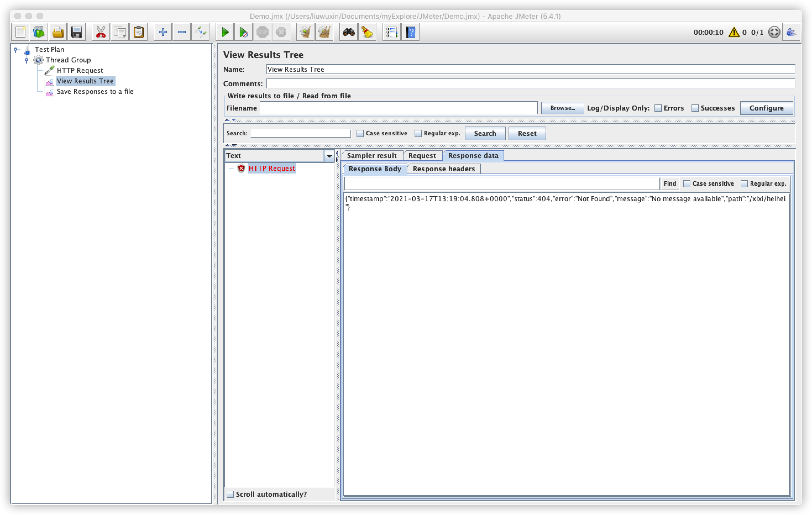Click the binoculars Search icon
Viewport: 812px width, 515px height.
(348, 32)
